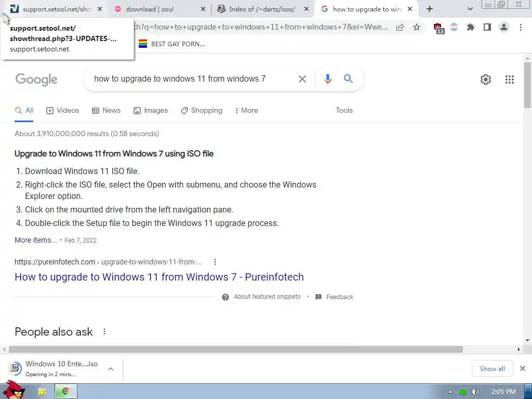532x399 pixels.
Task: Open the result's three-dot options
Action: point(215,262)
